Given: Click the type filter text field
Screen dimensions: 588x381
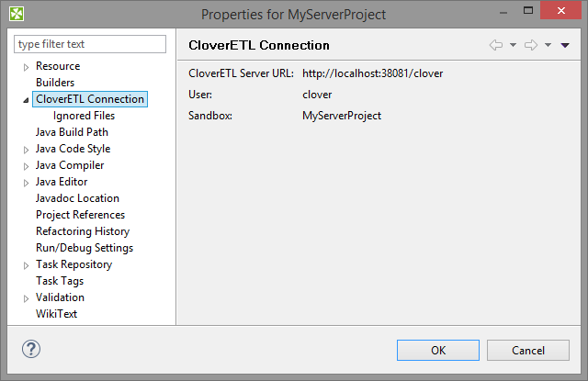Looking at the screenshot, I should 90,44.
